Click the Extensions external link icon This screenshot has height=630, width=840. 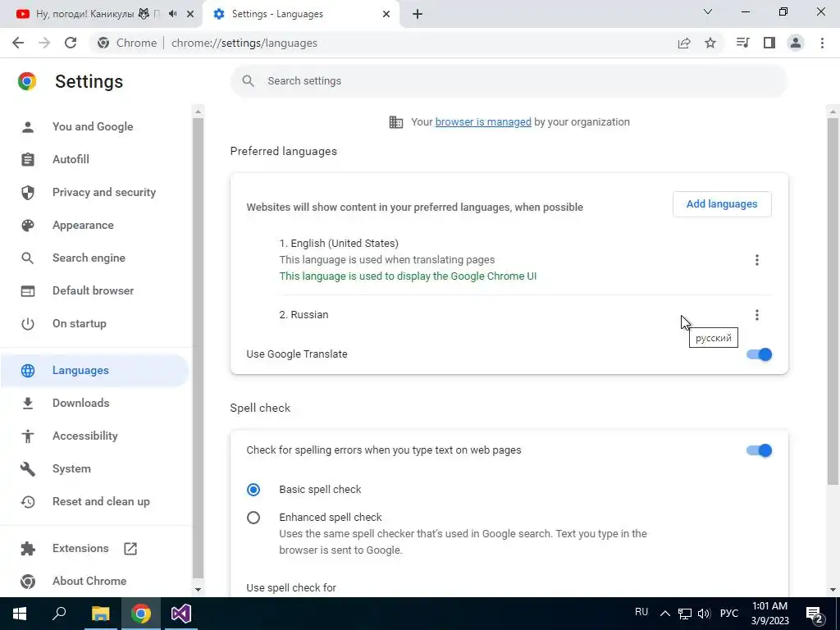[x=130, y=548]
